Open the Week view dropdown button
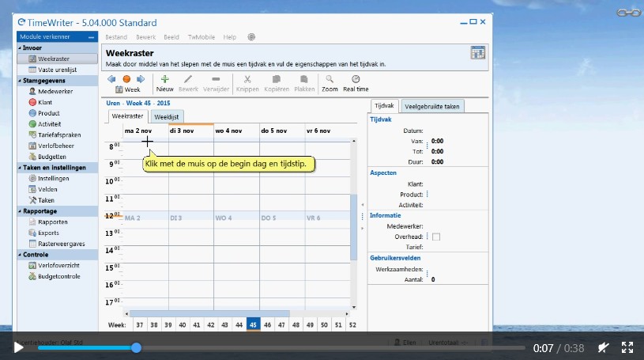Viewport: 644px width, 360px height. pos(127,90)
